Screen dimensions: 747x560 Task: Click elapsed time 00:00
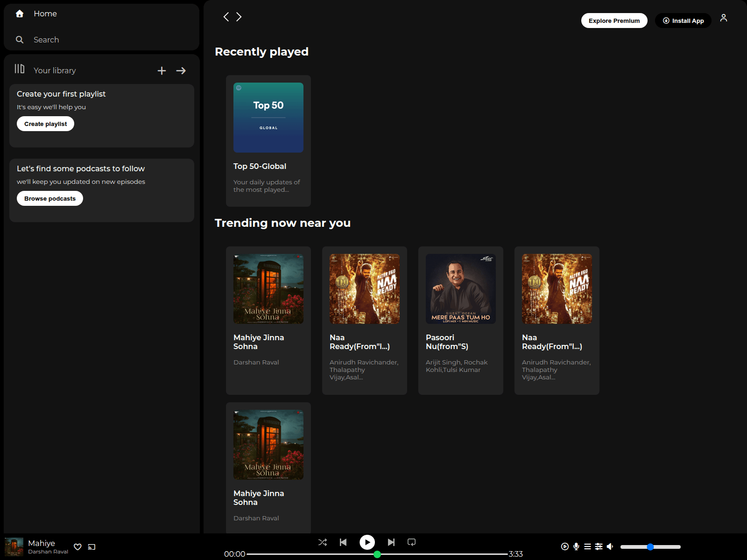click(234, 554)
